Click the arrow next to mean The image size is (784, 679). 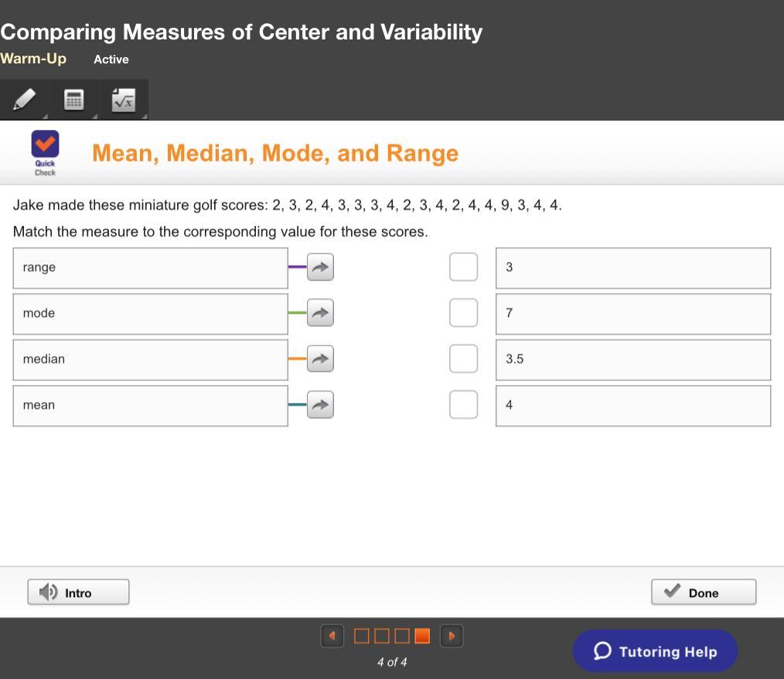(x=320, y=404)
